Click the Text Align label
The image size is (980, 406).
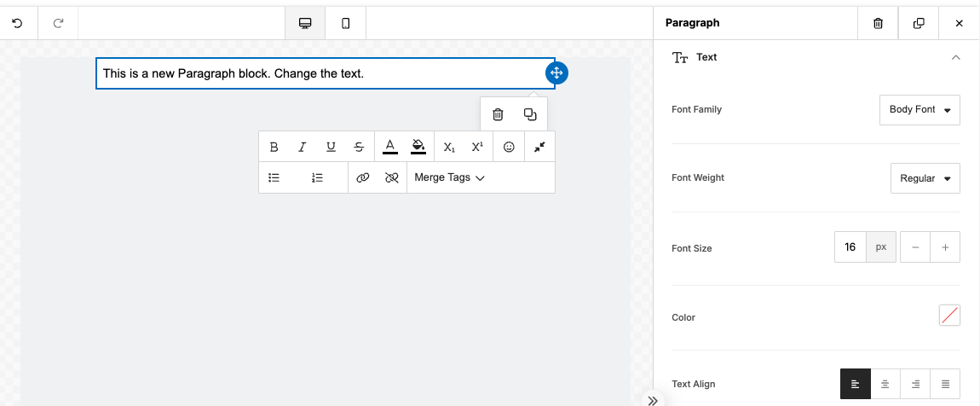694,384
